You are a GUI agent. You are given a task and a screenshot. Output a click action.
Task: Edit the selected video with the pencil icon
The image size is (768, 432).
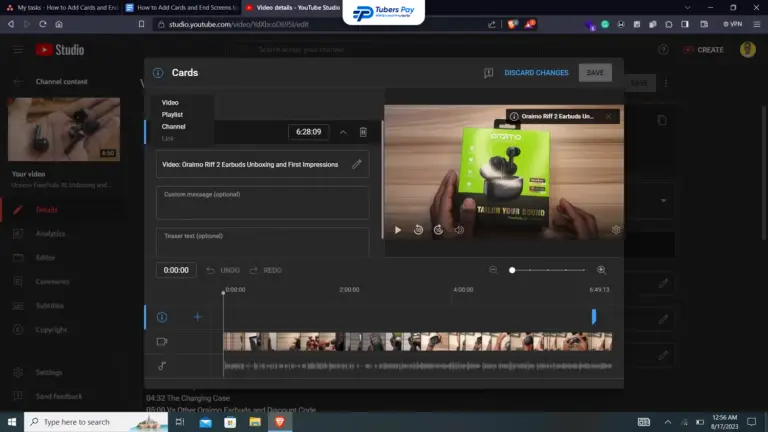(357, 165)
